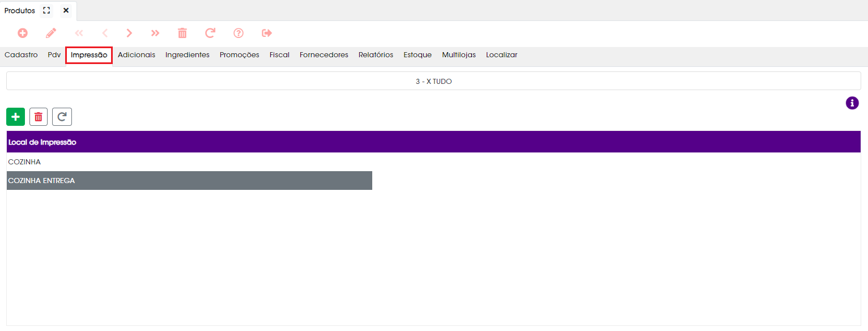The width and height of the screenshot is (868, 331).
Task: Switch to the Ingredientes tab
Action: click(188, 55)
